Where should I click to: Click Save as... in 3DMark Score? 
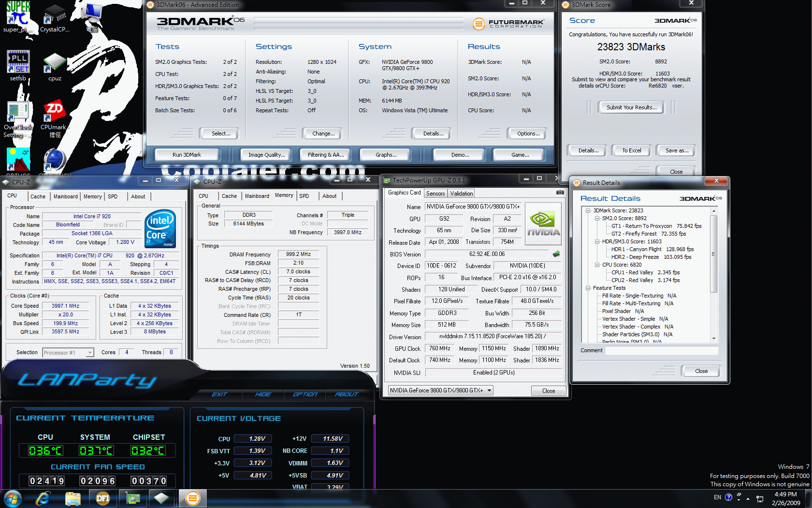677,150
